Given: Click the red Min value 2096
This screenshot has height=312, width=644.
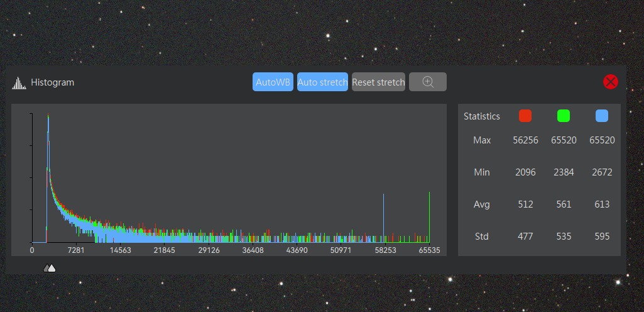Looking at the screenshot, I should (525, 172).
